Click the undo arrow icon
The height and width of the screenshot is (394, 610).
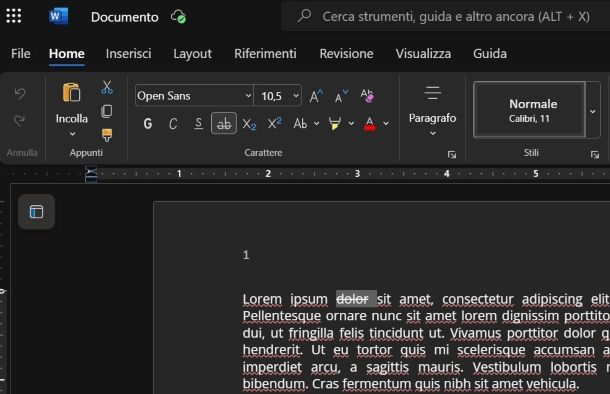pyautogui.click(x=19, y=93)
